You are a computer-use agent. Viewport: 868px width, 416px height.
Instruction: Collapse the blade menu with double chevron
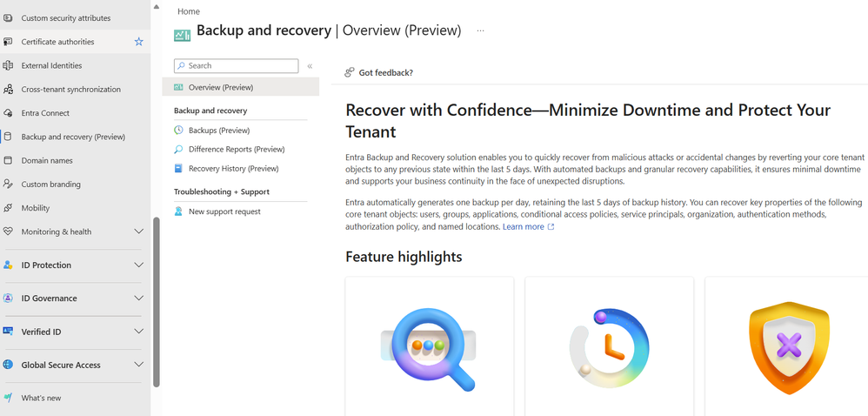[x=310, y=66]
